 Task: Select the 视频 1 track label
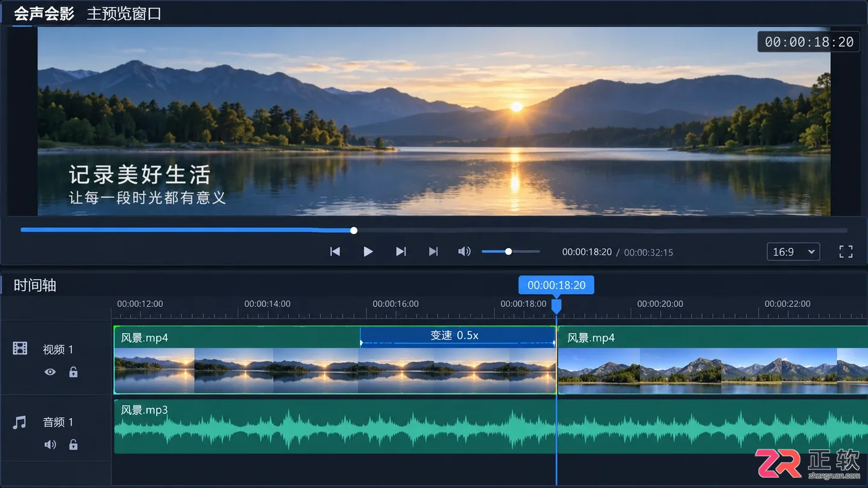tap(58, 349)
